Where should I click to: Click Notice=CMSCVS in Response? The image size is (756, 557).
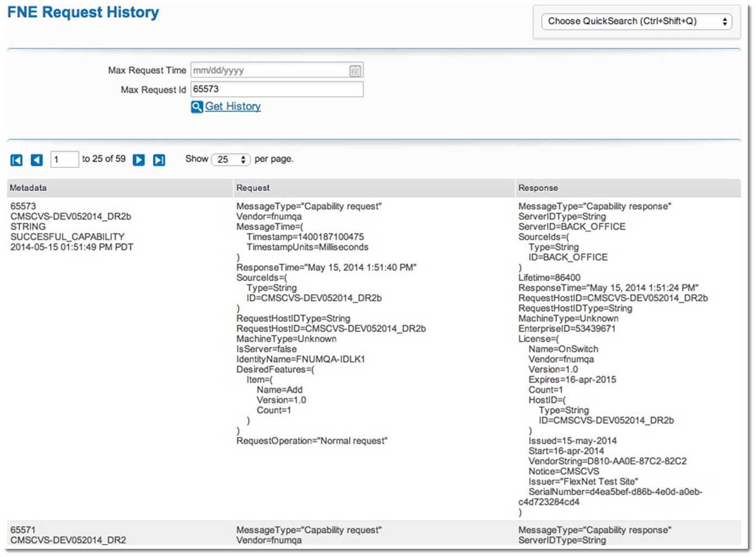click(564, 471)
